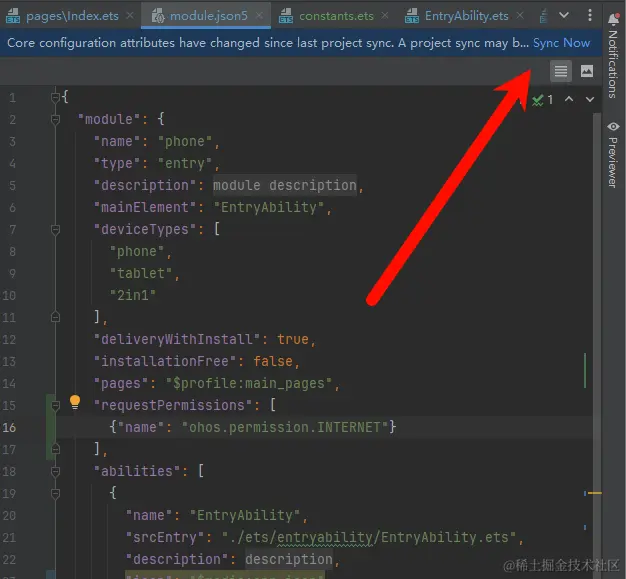Click the module.json5 file type icon
Image resolution: width=626 pixels, height=579 pixels.
(158, 16)
